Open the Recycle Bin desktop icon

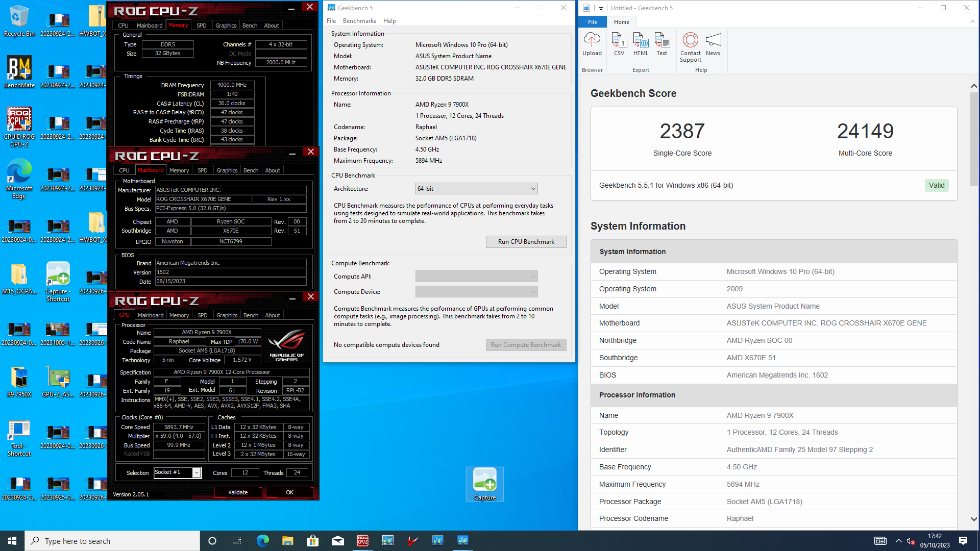pos(19,21)
